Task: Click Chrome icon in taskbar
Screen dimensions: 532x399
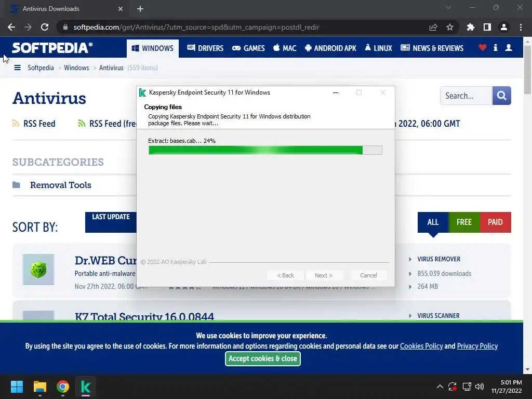Action: tap(63, 387)
